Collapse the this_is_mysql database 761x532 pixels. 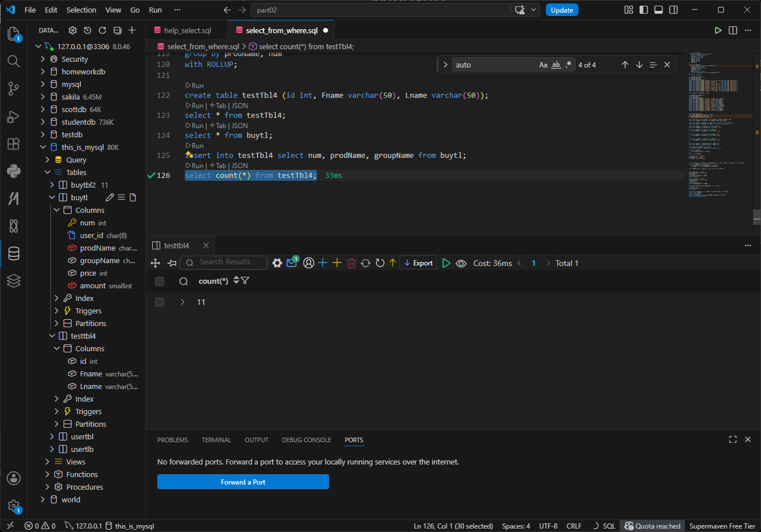(42, 147)
